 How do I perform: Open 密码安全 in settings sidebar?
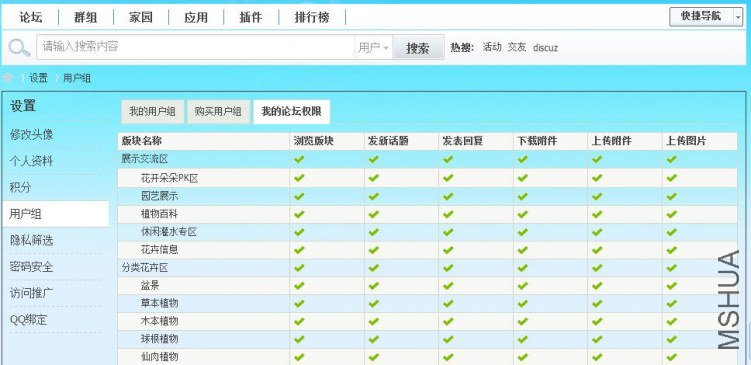tap(32, 267)
